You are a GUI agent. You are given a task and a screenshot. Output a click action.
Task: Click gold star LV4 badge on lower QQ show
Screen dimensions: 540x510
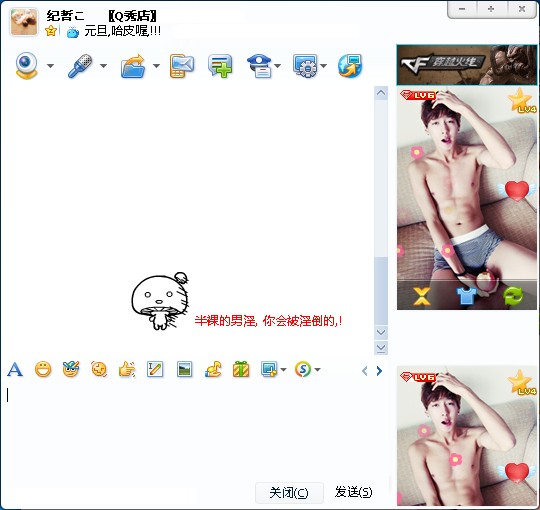(522, 382)
